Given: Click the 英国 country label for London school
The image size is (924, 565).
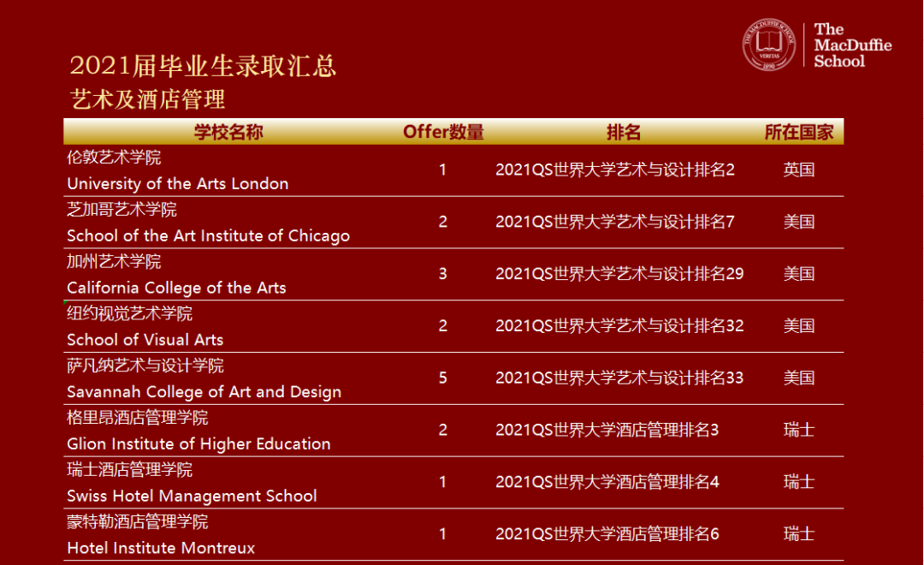Looking at the screenshot, I should click(798, 169).
